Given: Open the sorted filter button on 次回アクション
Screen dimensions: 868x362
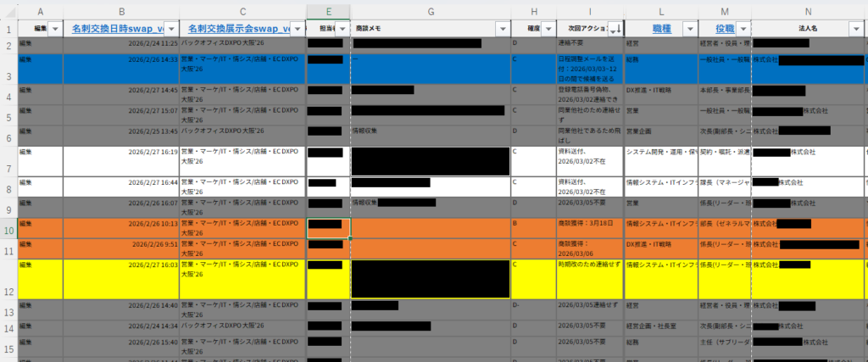Looking at the screenshot, I should coord(615,29).
